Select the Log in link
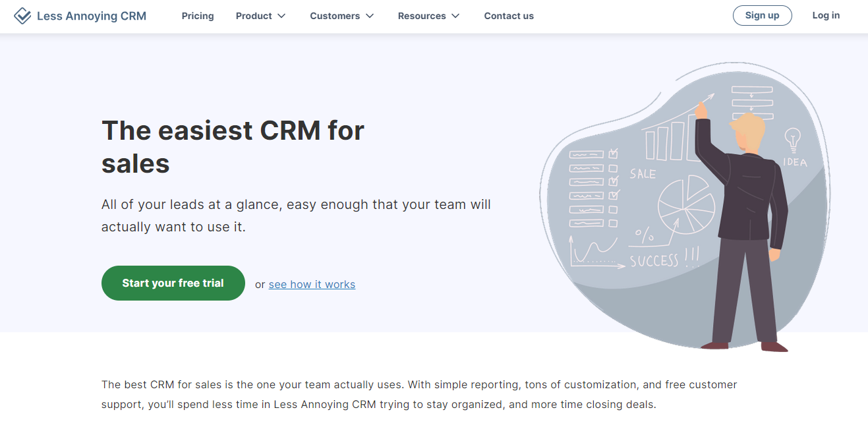868x439 pixels. 826,15
